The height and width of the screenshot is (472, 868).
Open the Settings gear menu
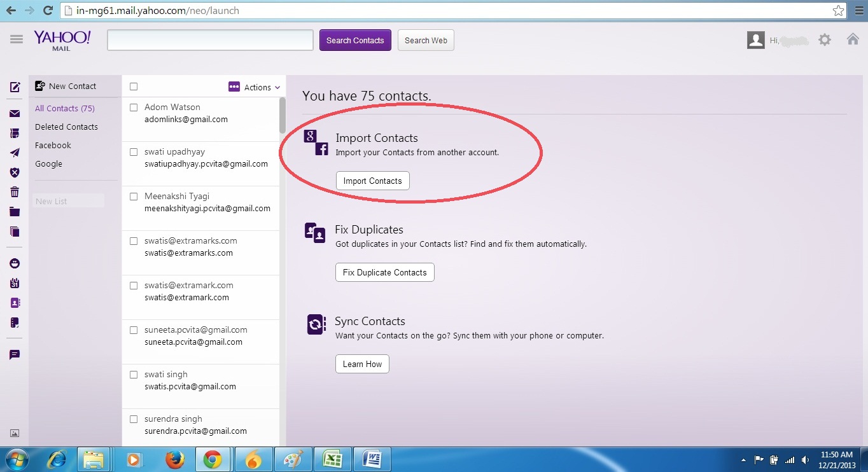(825, 39)
